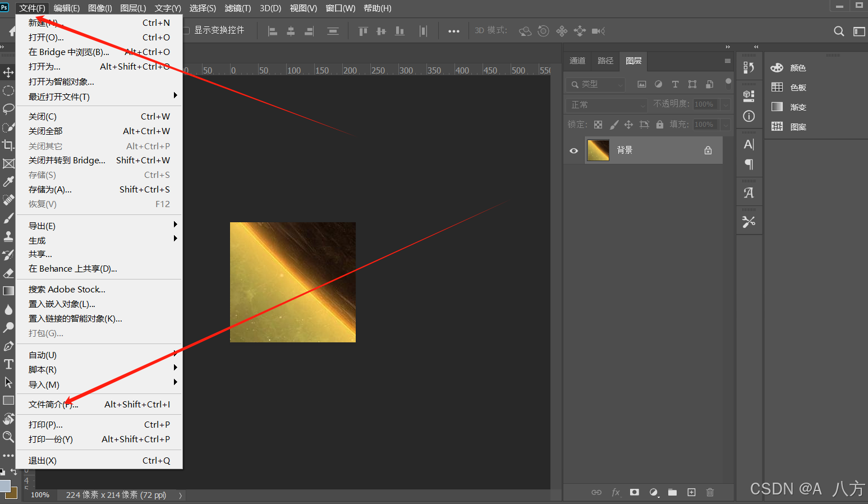Select the Brush tool
The width and height of the screenshot is (868, 504).
(8, 218)
